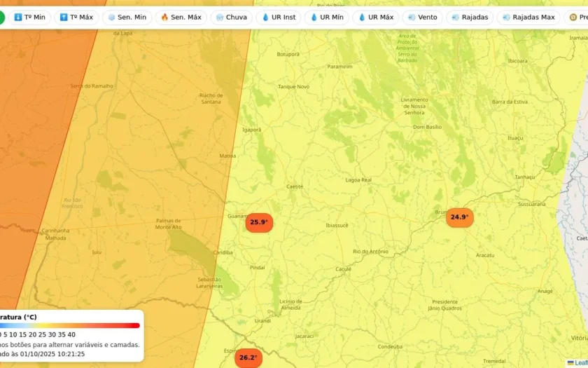588x368 pixels.
Task: Click the wind icon on Vento
Action: [x=412, y=17]
